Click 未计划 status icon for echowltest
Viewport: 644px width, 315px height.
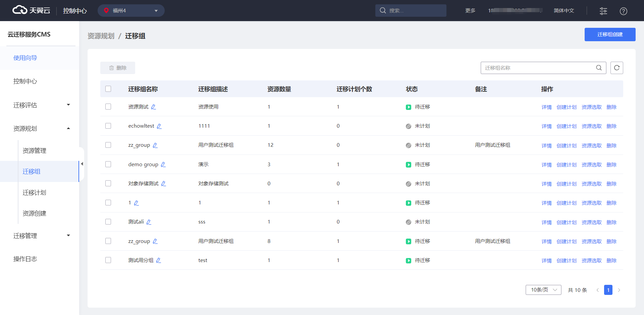(409, 126)
